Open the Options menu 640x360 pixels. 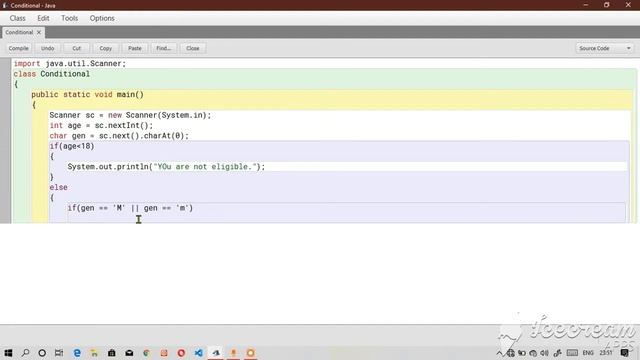102,18
